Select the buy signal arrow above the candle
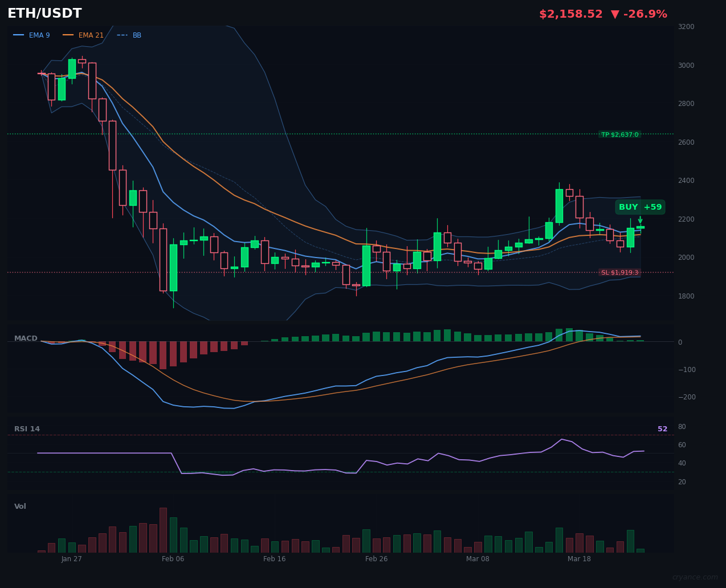Screen dimensions: 726x588 pyautogui.click(x=641, y=219)
